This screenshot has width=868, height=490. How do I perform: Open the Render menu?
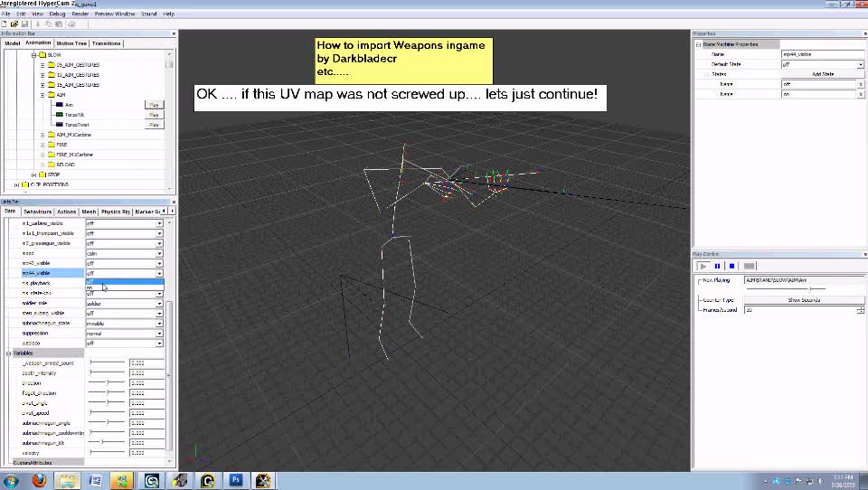[x=80, y=14]
